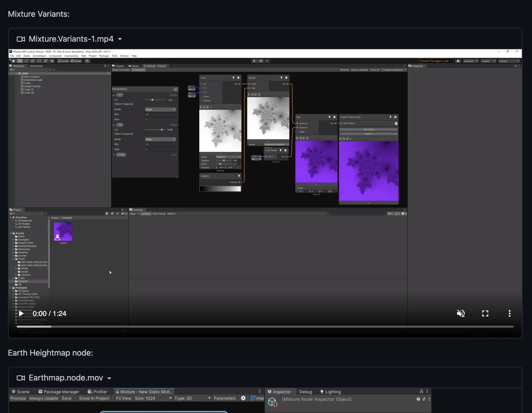Viewport: 532px width, 413px height.
Task: Toggle the Collapse button in Console
Action: (146, 214)
